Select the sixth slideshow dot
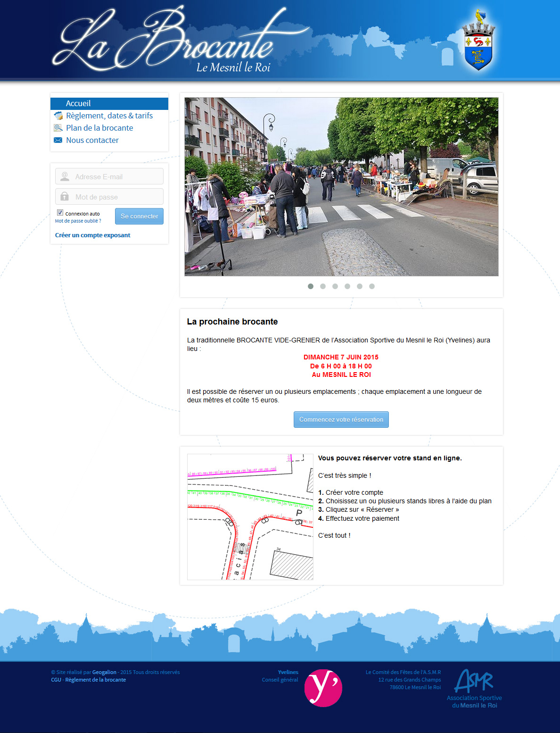The width and height of the screenshot is (560, 733). click(372, 286)
